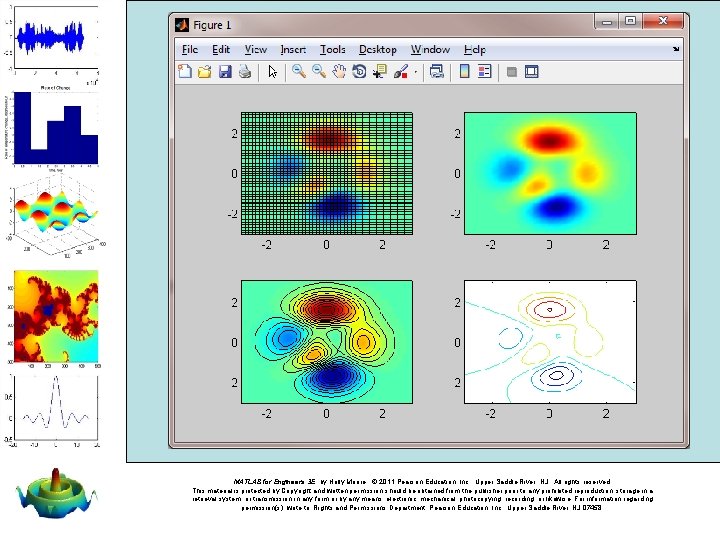Enable the Pan hand tool
Viewport: 720px width, 540px height.
pyautogui.click(x=339, y=72)
